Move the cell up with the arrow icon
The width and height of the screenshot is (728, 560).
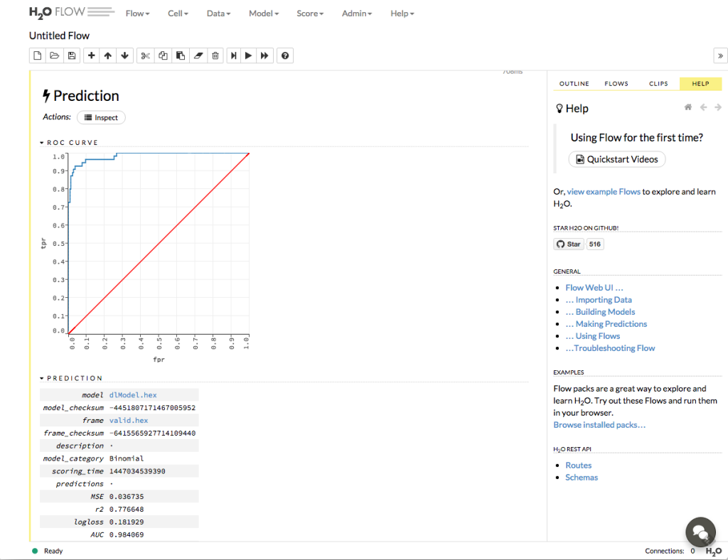pos(108,55)
